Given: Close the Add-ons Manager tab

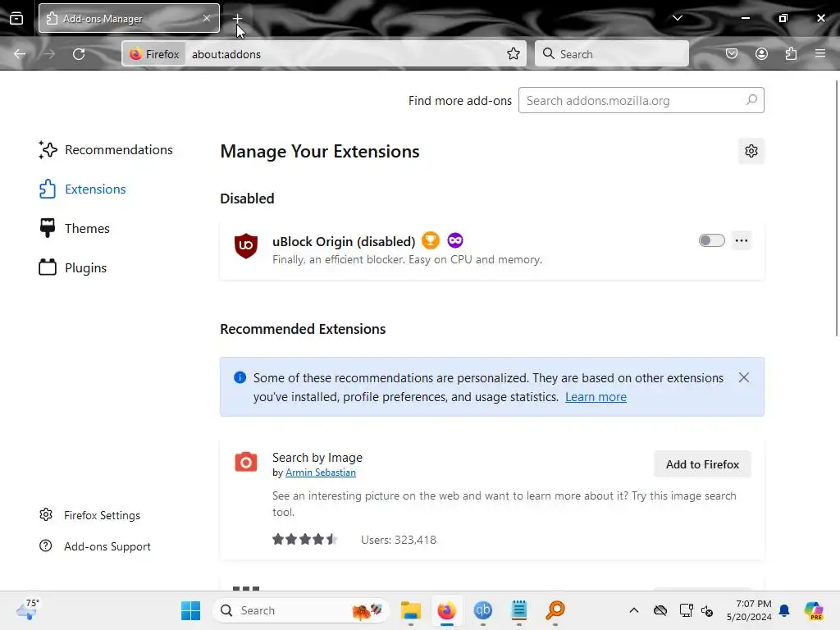Looking at the screenshot, I should click(x=207, y=18).
